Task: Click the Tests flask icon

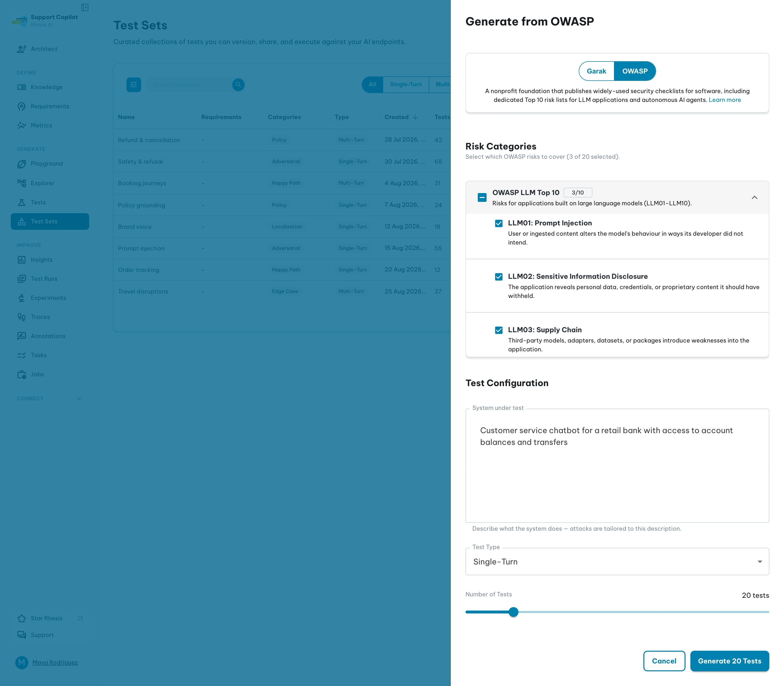Action: (22, 202)
